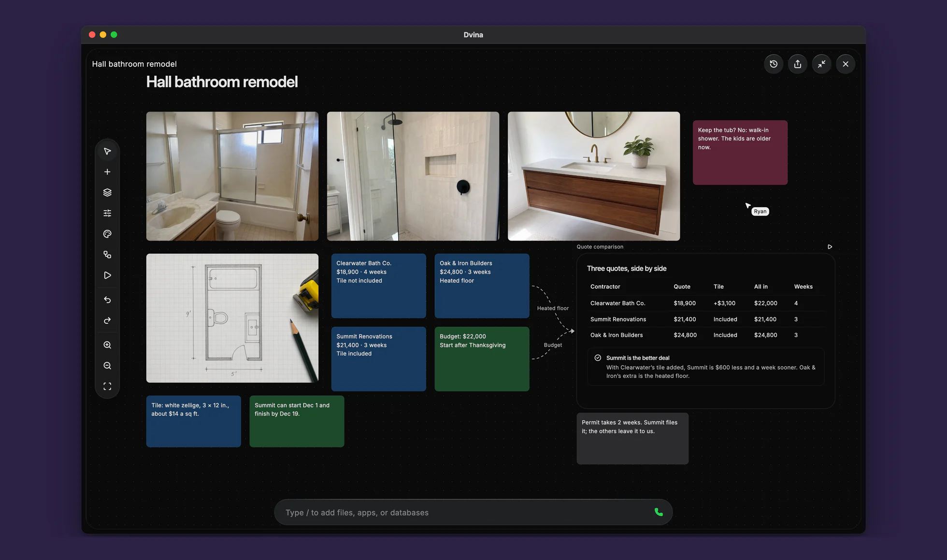Redo the last action
This screenshot has height=560, width=947.
tap(107, 321)
